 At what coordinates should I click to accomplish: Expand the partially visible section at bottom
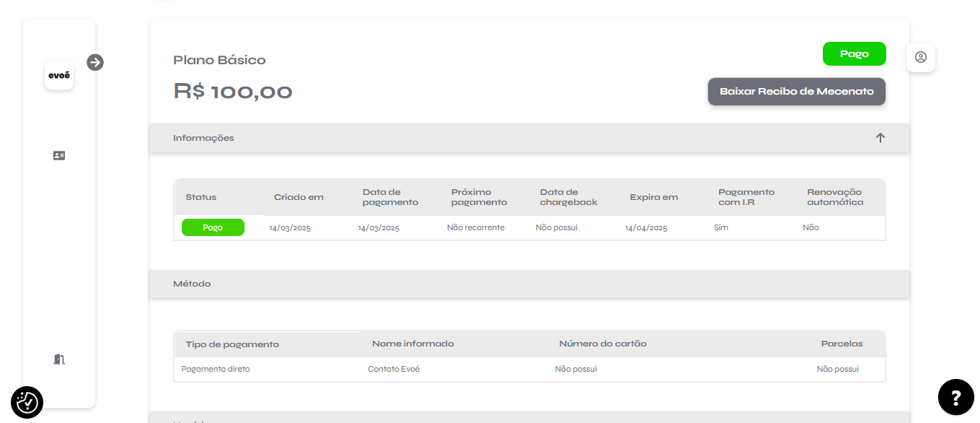coord(529,418)
